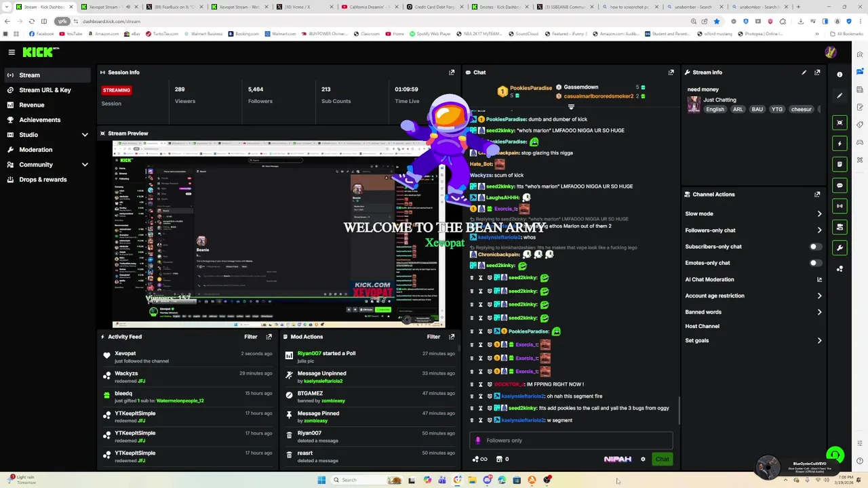Screen dimensions: 868x488
Task: Toggle the chat bubble widget icon
Action: tap(840, 185)
